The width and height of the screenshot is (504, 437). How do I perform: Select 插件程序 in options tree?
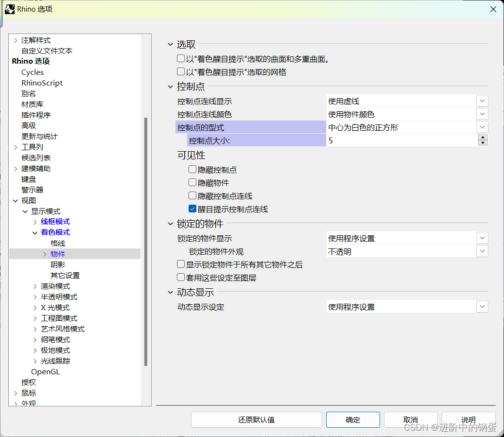click(36, 115)
